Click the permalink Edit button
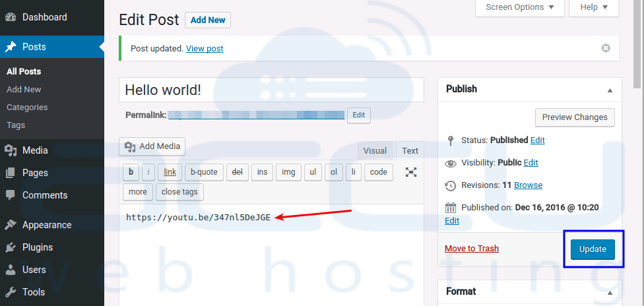The width and height of the screenshot is (644, 306). pyautogui.click(x=358, y=115)
